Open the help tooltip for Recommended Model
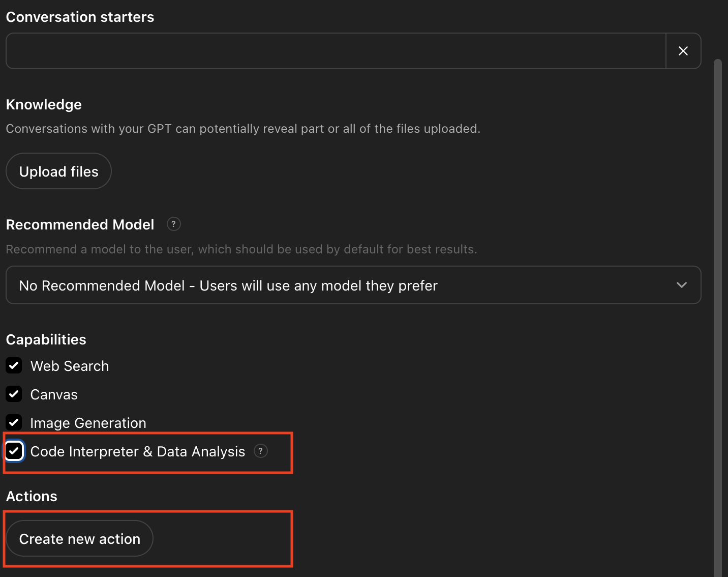The height and width of the screenshot is (577, 728). (173, 224)
